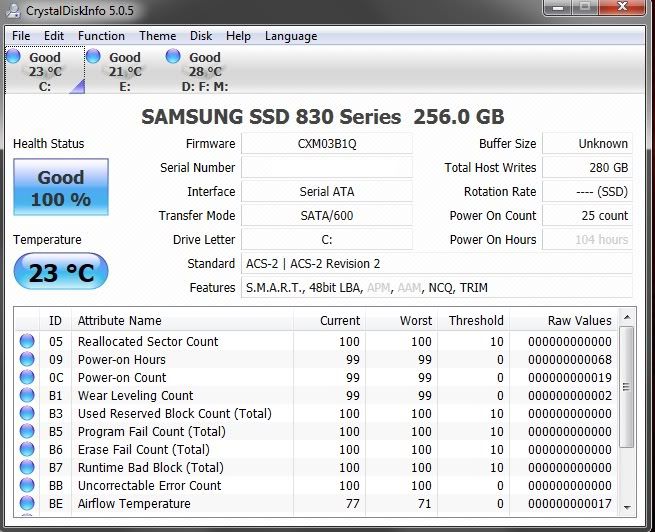Image resolution: width=655 pixels, height=532 pixels.
Task: Click the Firmware value field CXM03B1Q
Action: [326, 144]
